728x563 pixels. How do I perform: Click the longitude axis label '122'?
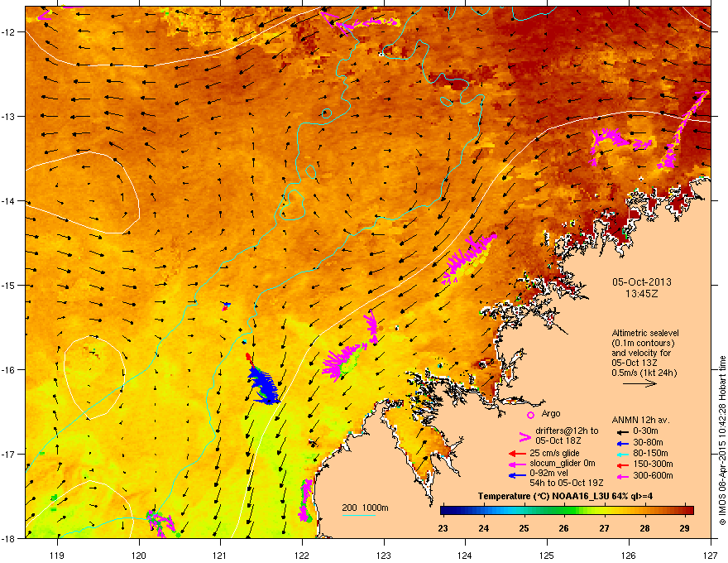click(x=302, y=555)
